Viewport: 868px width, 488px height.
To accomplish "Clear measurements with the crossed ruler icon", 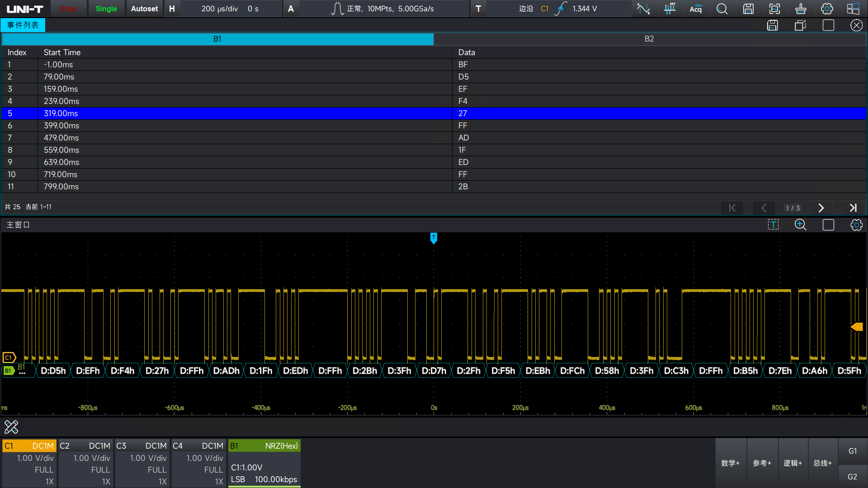I will coord(11,427).
